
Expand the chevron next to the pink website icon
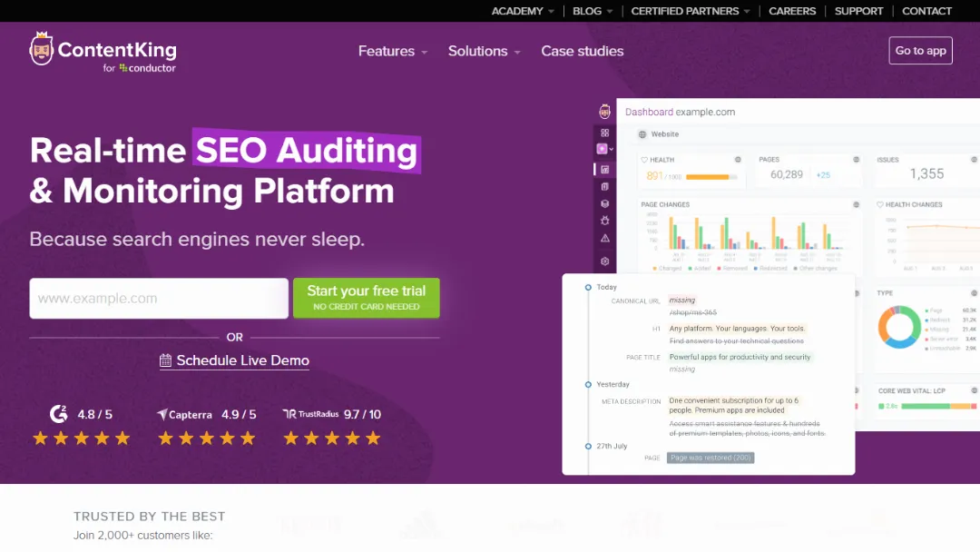[x=612, y=150]
